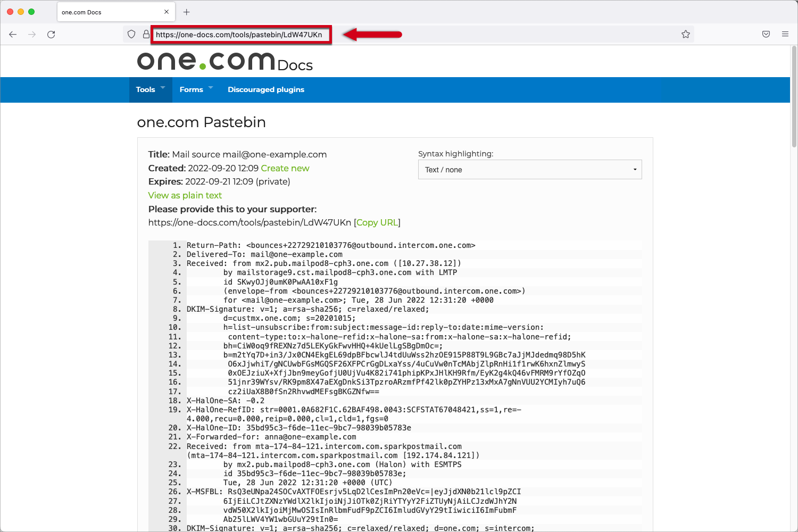Expand the Forms menu chevron
798x532 pixels.
point(210,88)
